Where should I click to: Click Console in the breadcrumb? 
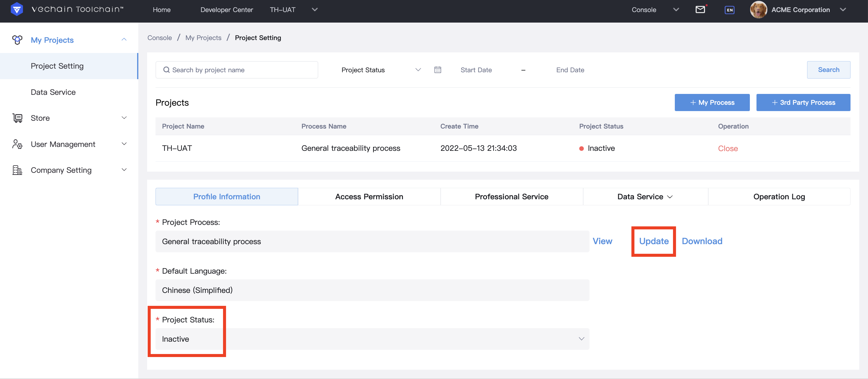(x=159, y=38)
